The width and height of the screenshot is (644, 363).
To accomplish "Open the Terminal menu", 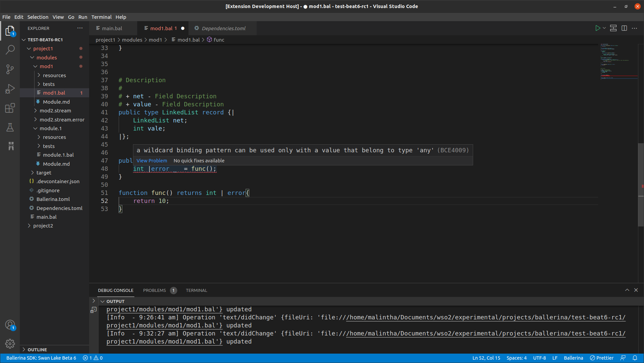I will click(x=101, y=17).
